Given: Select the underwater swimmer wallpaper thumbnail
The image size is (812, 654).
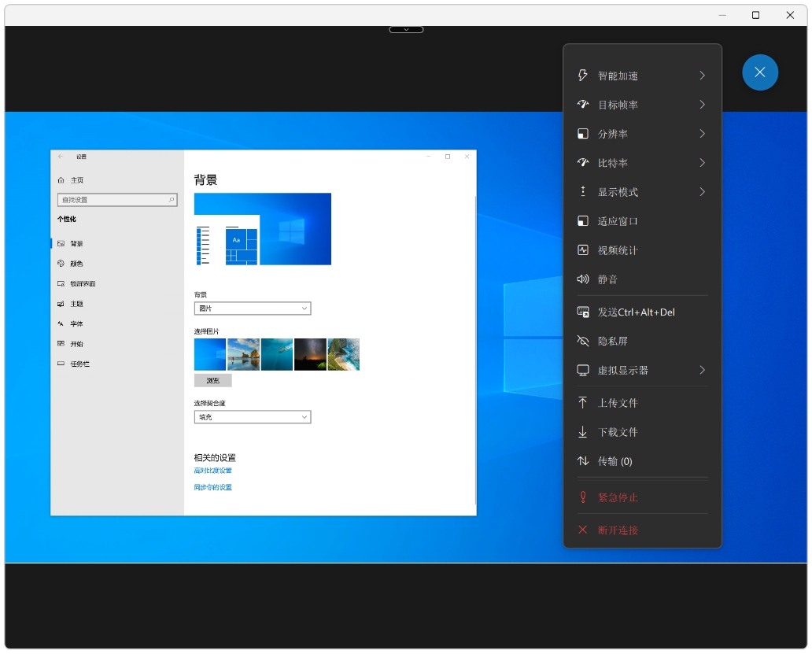Looking at the screenshot, I should (276, 354).
